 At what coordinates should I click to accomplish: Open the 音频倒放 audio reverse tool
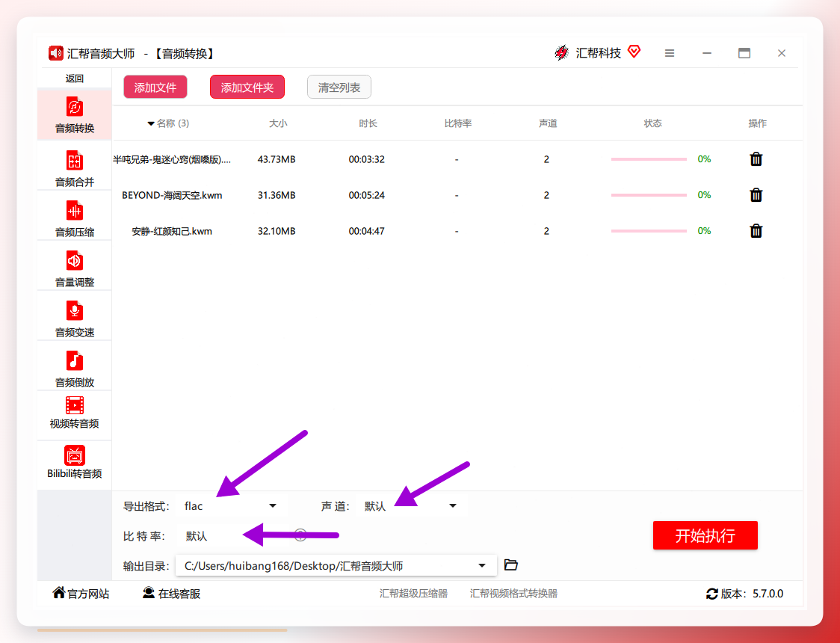[x=75, y=369]
